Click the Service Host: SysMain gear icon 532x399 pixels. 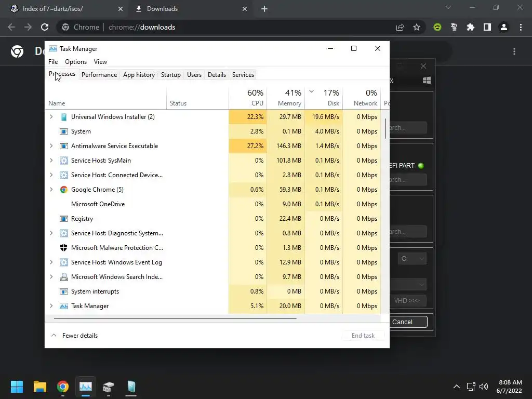click(63, 161)
